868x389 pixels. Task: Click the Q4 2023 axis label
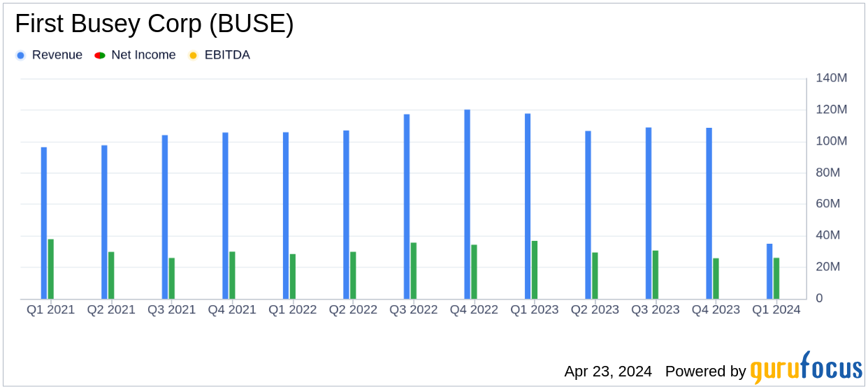716,309
